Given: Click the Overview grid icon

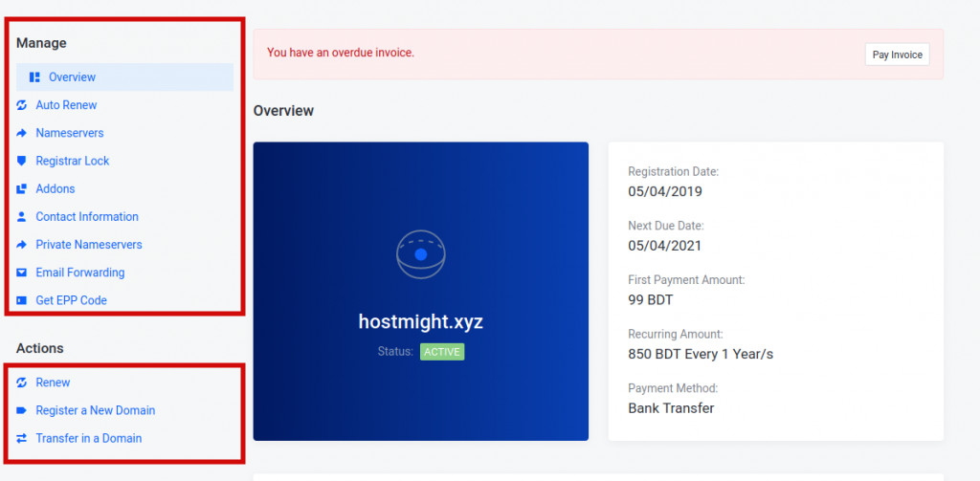Looking at the screenshot, I should 35,77.
